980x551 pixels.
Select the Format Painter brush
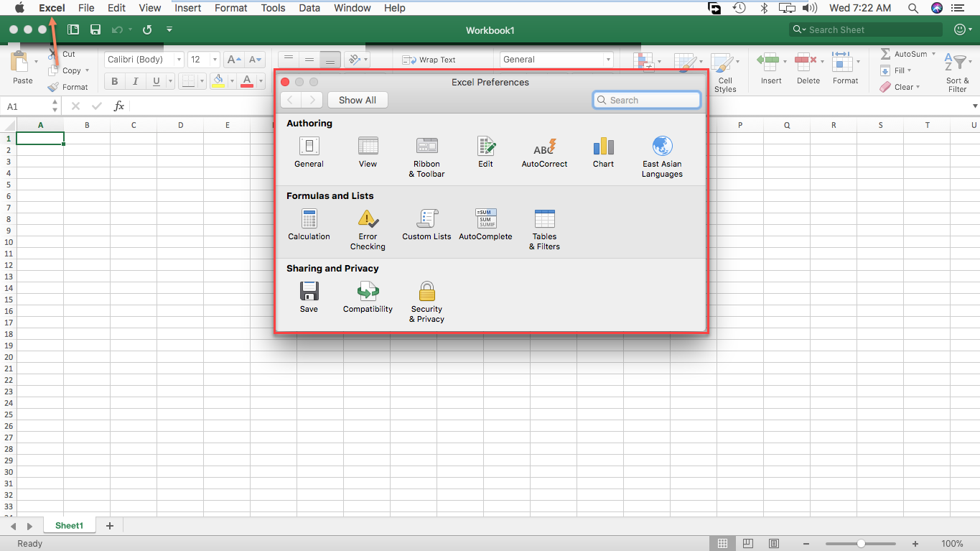click(x=53, y=87)
